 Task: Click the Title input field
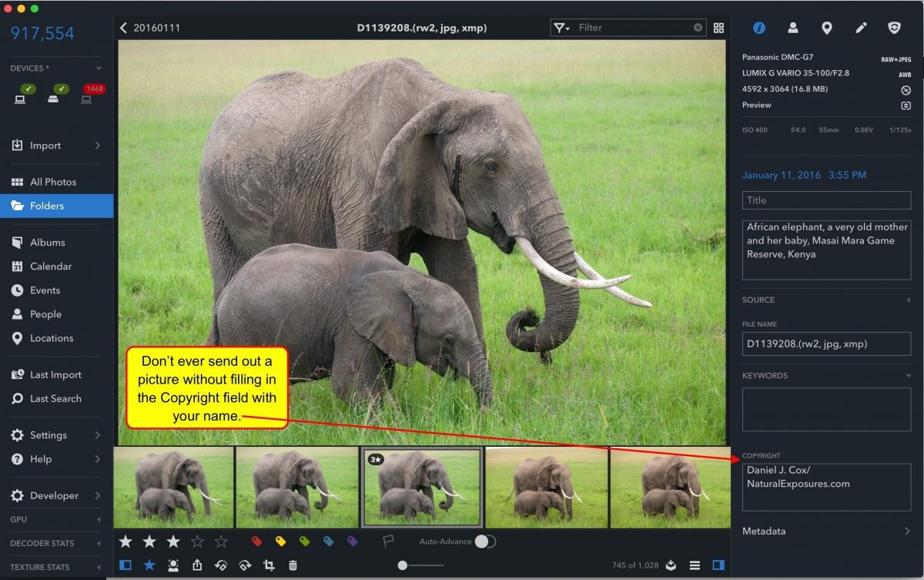pos(826,200)
